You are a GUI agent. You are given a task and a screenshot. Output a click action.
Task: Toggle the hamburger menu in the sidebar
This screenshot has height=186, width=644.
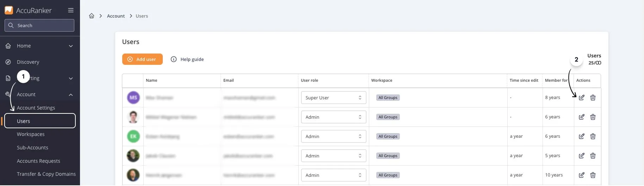(x=71, y=11)
